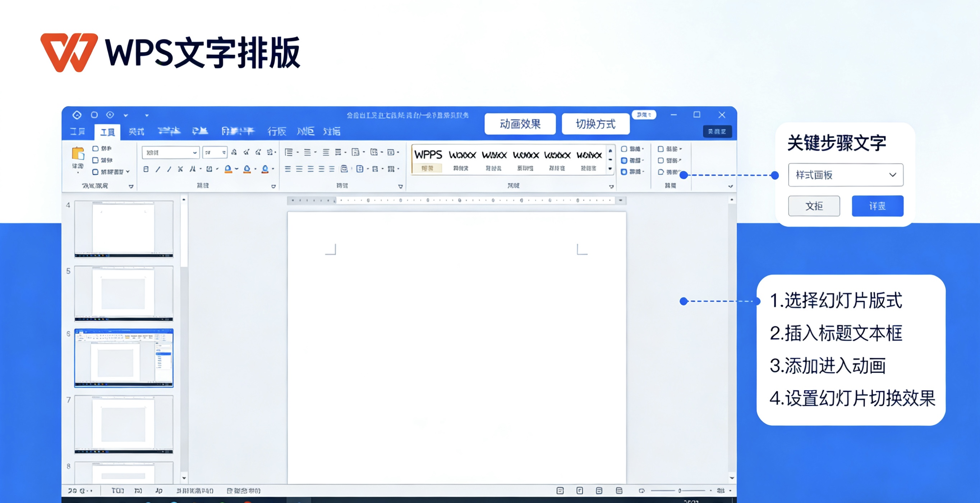The height and width of the screenshot is (503, 980).
Task: Click the 动画效果 button
Action: point(520,124)
